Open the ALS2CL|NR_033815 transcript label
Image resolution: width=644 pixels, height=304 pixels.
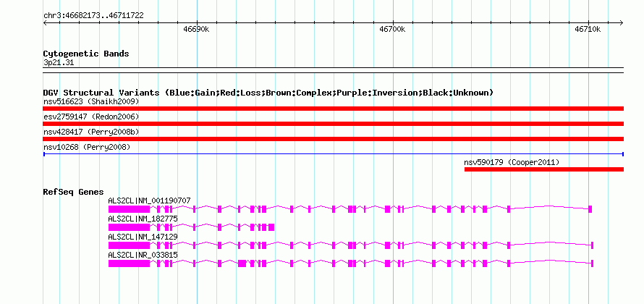point(143,255)
